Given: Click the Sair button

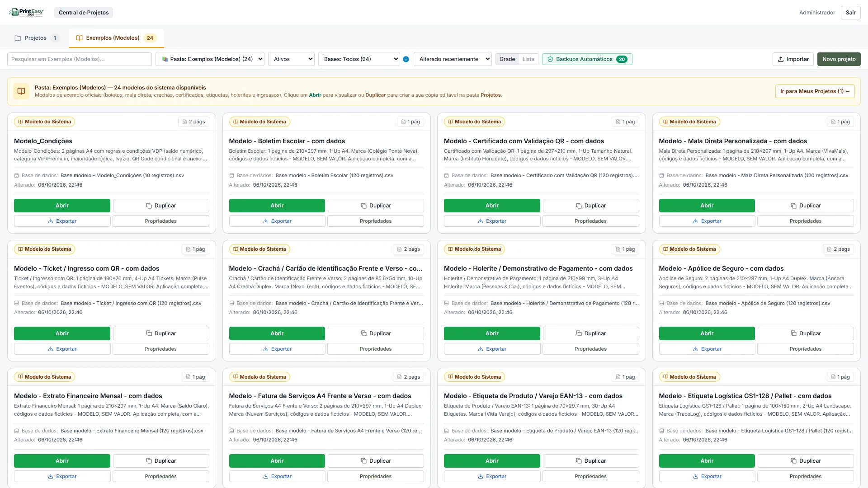Looking at the screenshot, I should pos(850,13).
